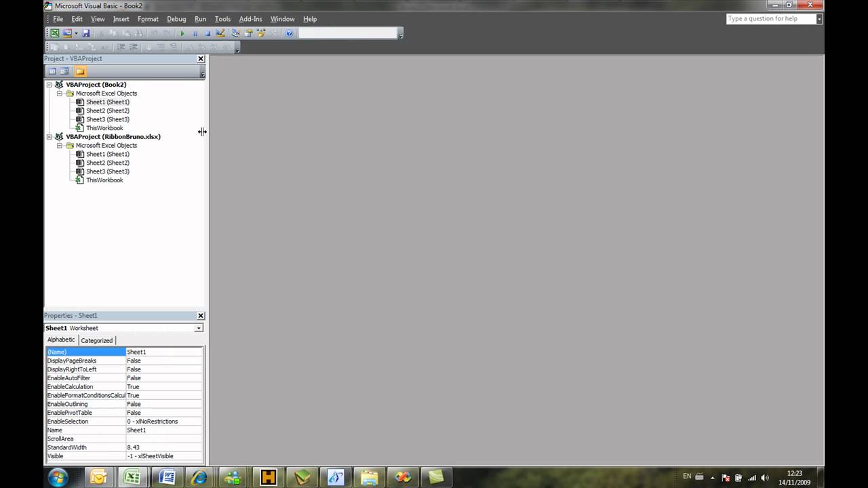Click the View Microsoft Excel toolbar icon
The height and width of the screenshot is (488, 868).
[55, 33]
